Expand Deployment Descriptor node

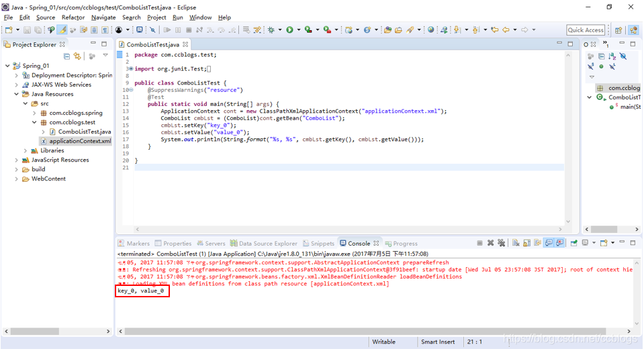16,75
